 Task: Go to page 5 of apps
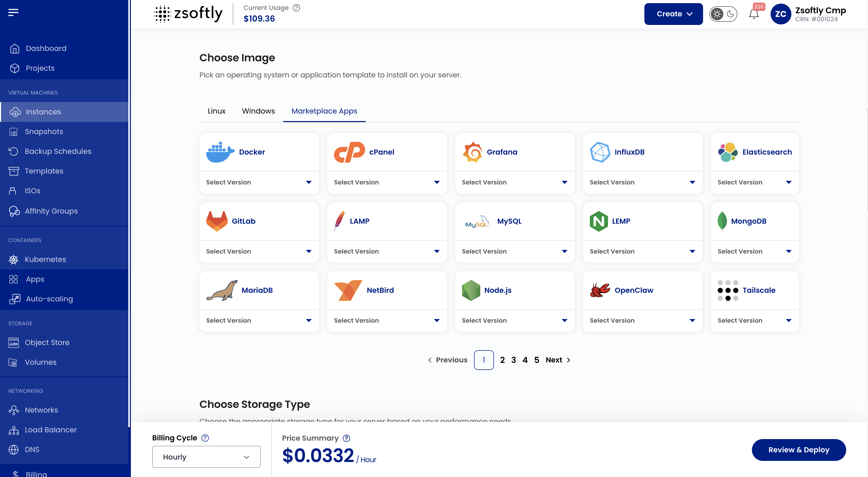point(536,360)
